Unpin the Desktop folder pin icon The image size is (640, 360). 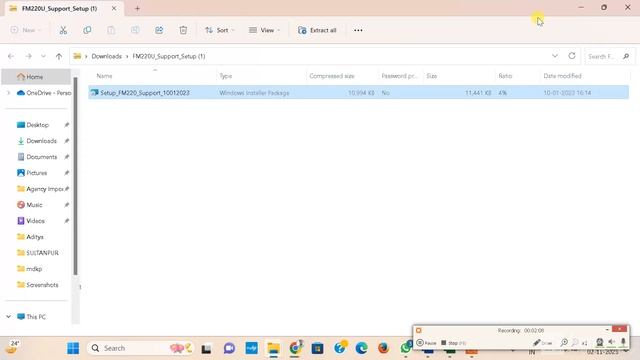coord(67,125)
